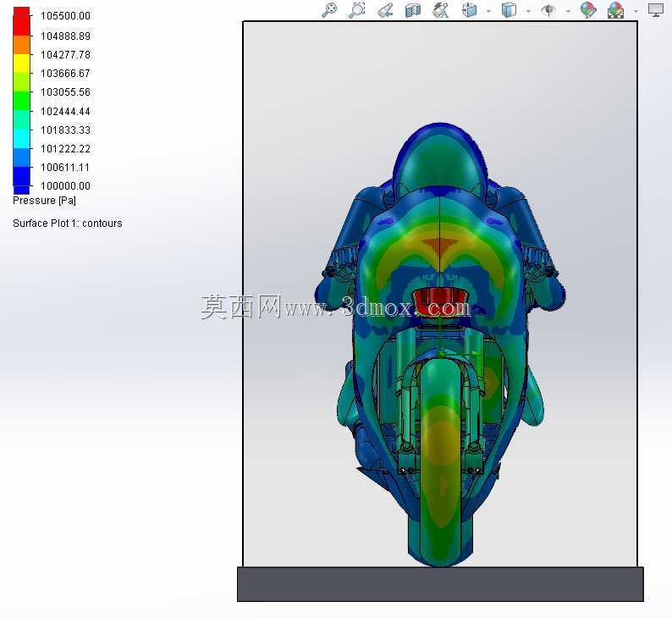Click the legend value 100611.11
Image resolution: width=672 pixels, height=618 pixels.
[x=65, y=167]
